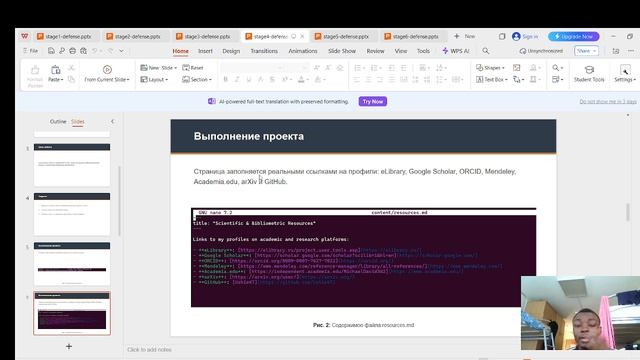Click the cut scissors icon
The width and height of the screenshot is (640, 360).
click(71, 68)
